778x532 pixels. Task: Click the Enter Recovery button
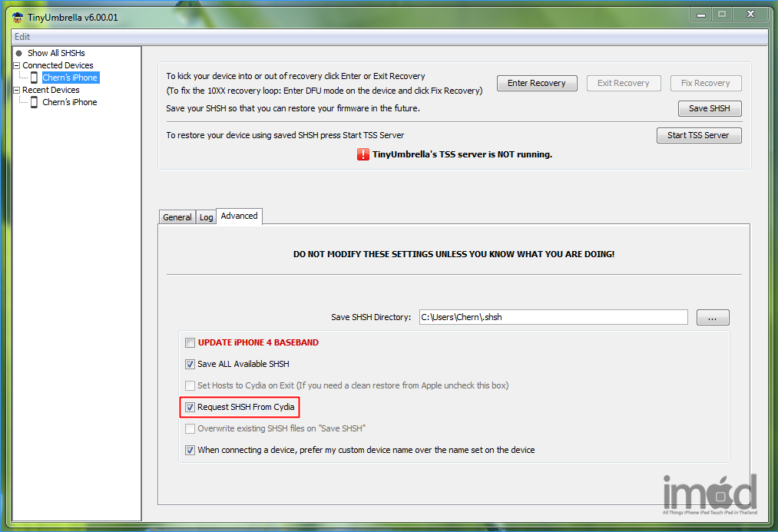(537, 84)
